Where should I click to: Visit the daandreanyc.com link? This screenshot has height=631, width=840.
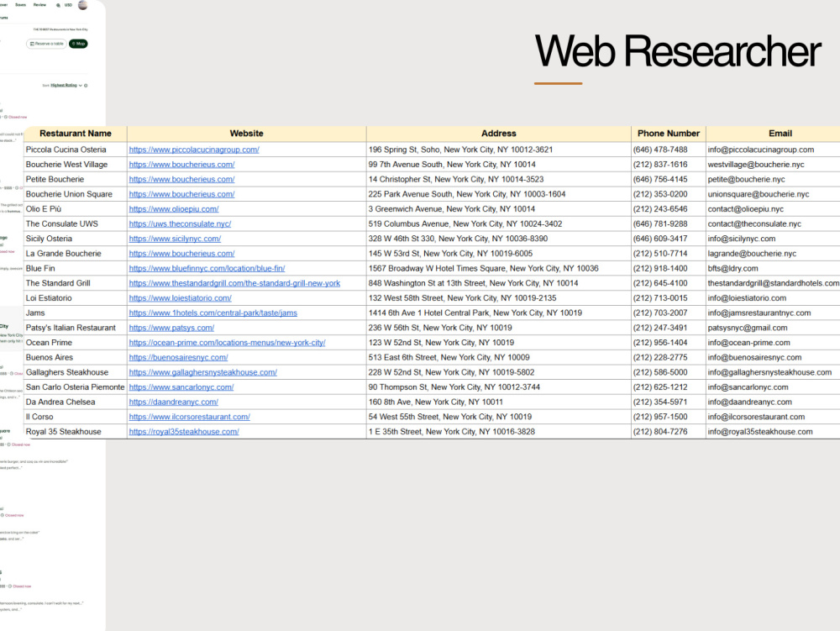(x=174, y=402)
